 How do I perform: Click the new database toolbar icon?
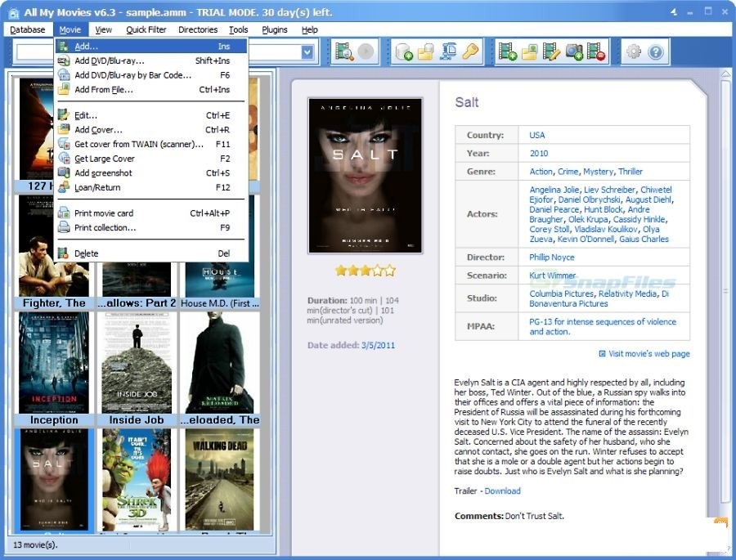pos(403,52)
